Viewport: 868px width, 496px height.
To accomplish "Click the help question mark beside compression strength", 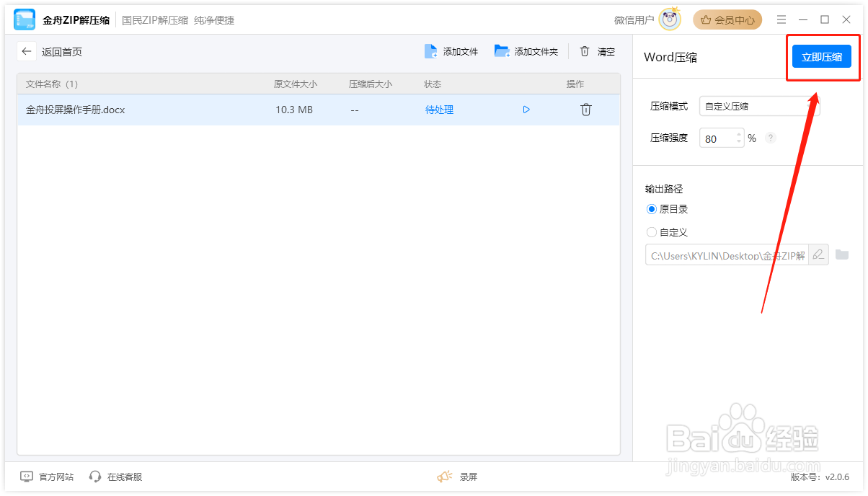I will click(x=770, y=138).
